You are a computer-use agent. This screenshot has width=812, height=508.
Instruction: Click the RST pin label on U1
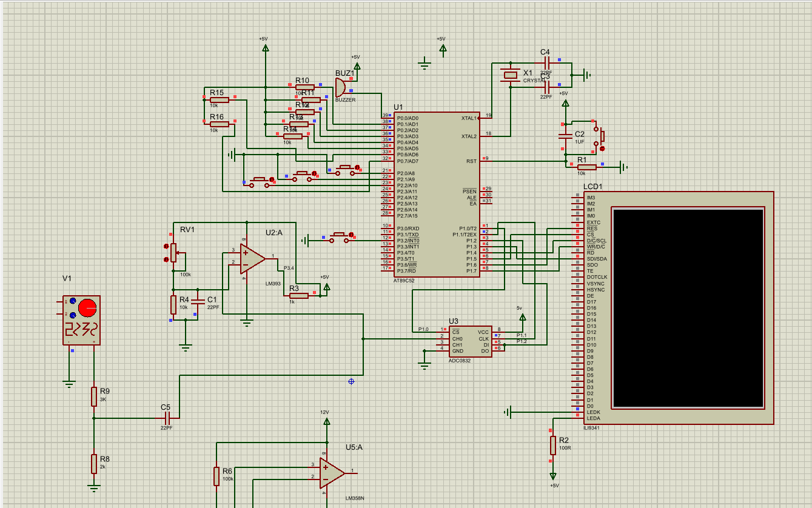(471, 161)
